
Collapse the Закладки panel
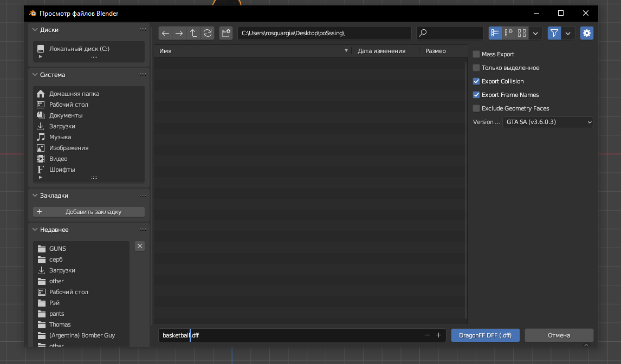35,196
